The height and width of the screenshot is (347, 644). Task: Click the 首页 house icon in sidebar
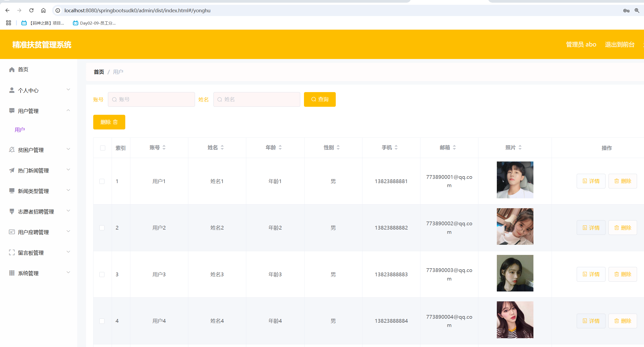point(12,70)
